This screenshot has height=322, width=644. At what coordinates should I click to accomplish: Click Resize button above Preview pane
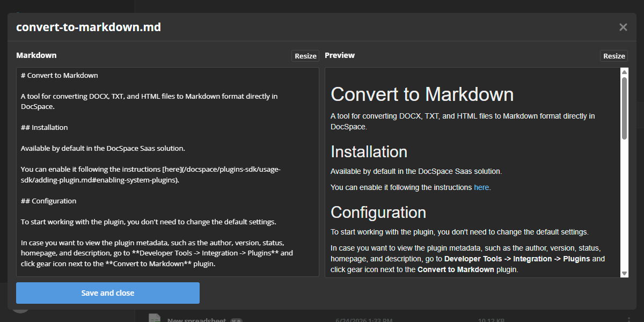[x=614, y=56]
